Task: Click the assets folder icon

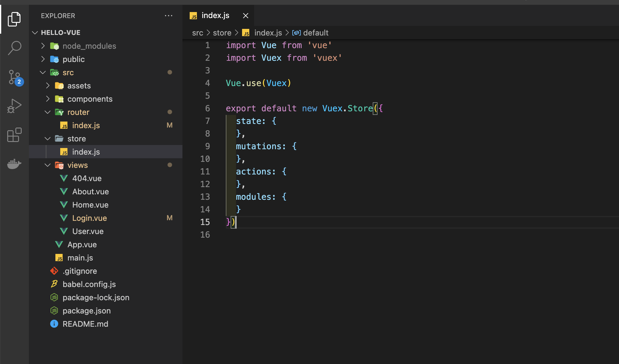Action: coord(59,86)
